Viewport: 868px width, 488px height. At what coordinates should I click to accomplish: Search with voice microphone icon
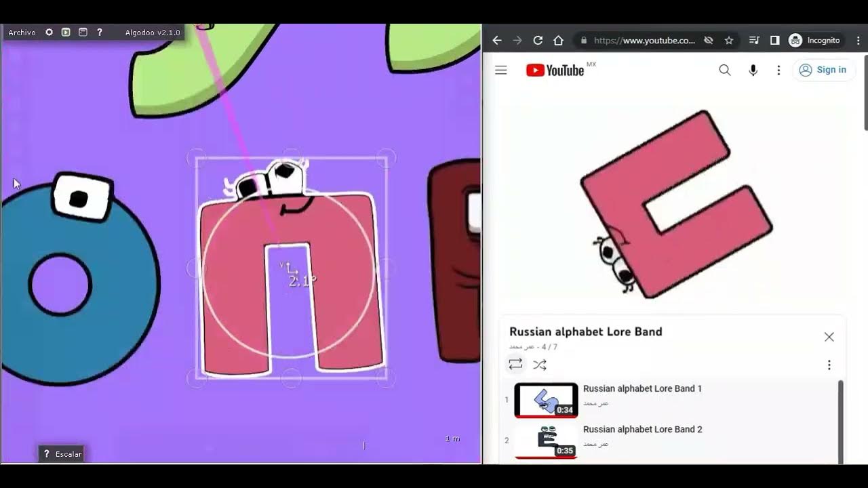tap(753, 70)
